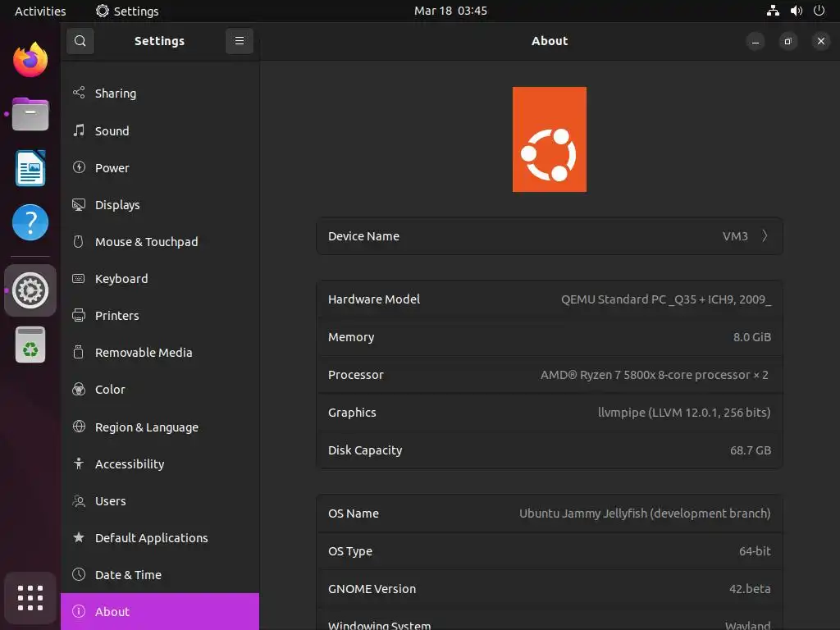Open Firefox from the dock
Screen dimensions: 840x630
(30, 60)
